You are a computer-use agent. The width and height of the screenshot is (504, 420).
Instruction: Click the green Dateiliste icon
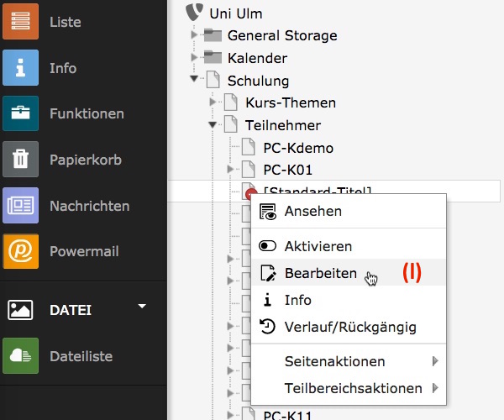pyautogui.click(x=20, y=356)
